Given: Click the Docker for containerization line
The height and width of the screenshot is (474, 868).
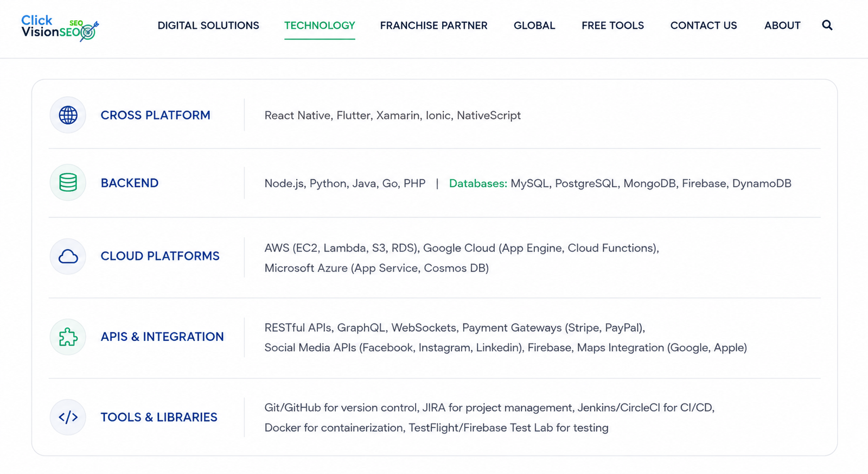Looking at the screenshot, I should (x=437, y=428).
